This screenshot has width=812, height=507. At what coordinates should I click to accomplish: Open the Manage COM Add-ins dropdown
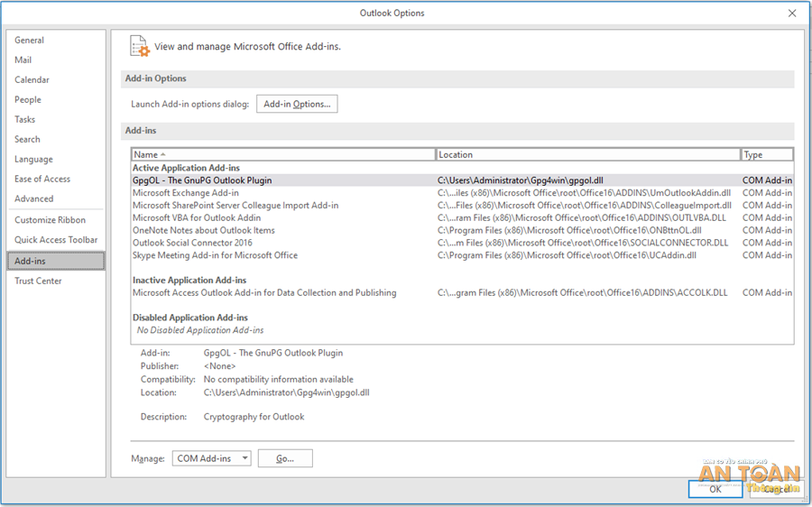[213, 458]
